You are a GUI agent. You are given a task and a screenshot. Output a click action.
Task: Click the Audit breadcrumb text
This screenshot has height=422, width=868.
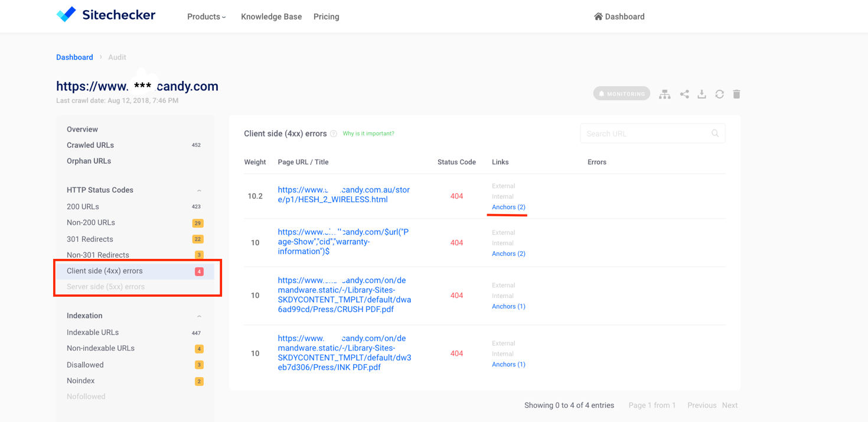117,57
